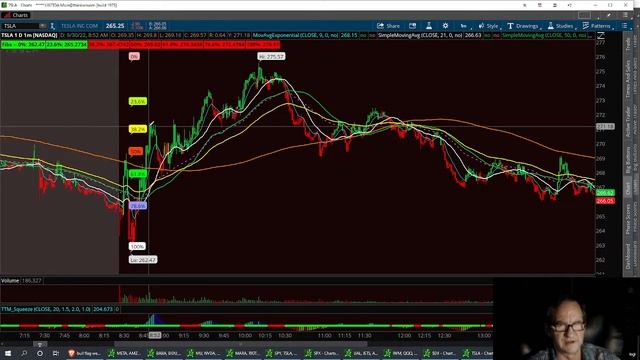Click the top-right window layout grid icon
This screenshot has width=640, height=360.
point(584,15)
